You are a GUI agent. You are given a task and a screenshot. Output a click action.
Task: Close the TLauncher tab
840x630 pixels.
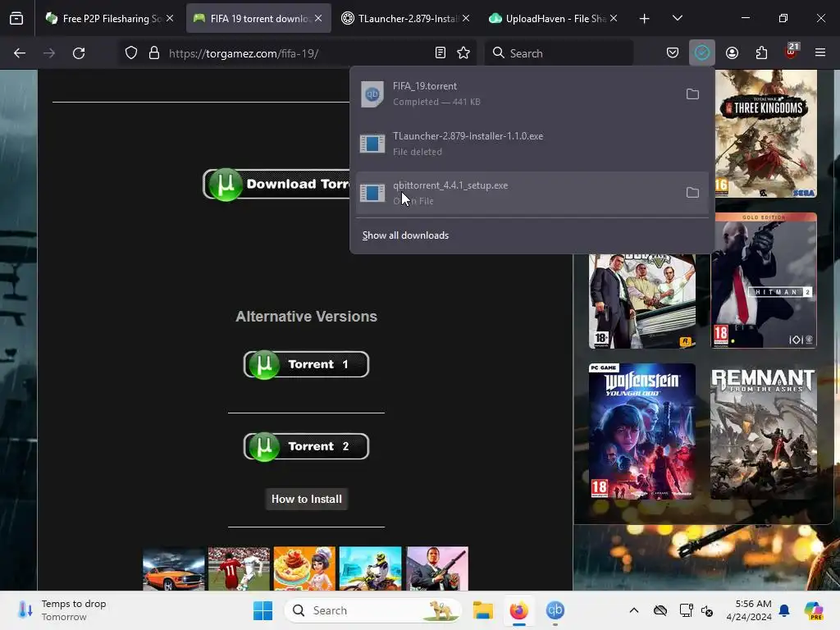(466, 18)
